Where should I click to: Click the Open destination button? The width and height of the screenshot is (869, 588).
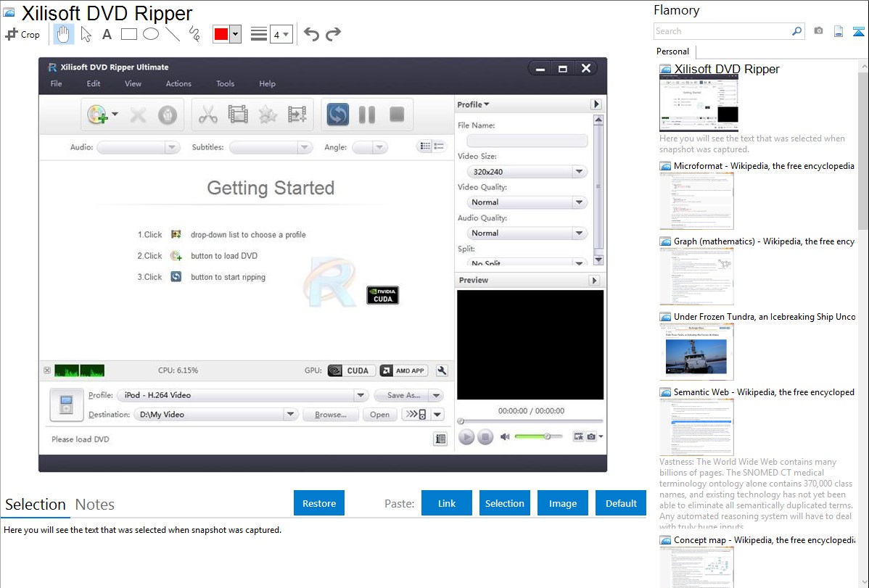(379, 415)
